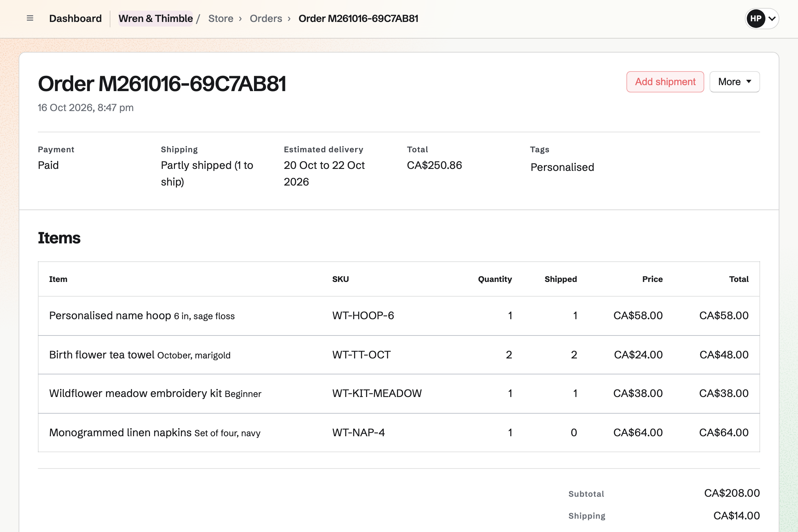Screen dimensions: 798x532
Task: Expand the account dropdown chevron
Action: 772,19
